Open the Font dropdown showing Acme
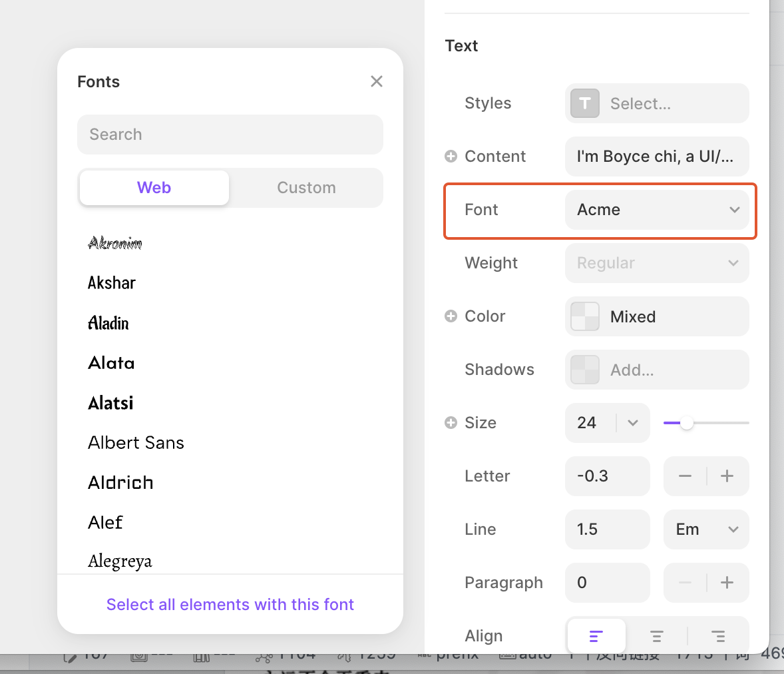The width and height of the screenshot is (784, 674). point(657,210)
